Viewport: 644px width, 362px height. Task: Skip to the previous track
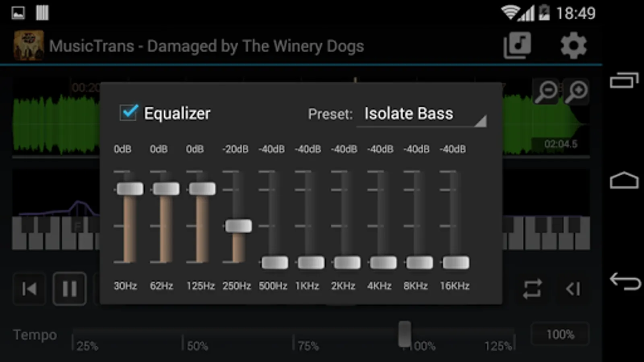coord(29,289)
